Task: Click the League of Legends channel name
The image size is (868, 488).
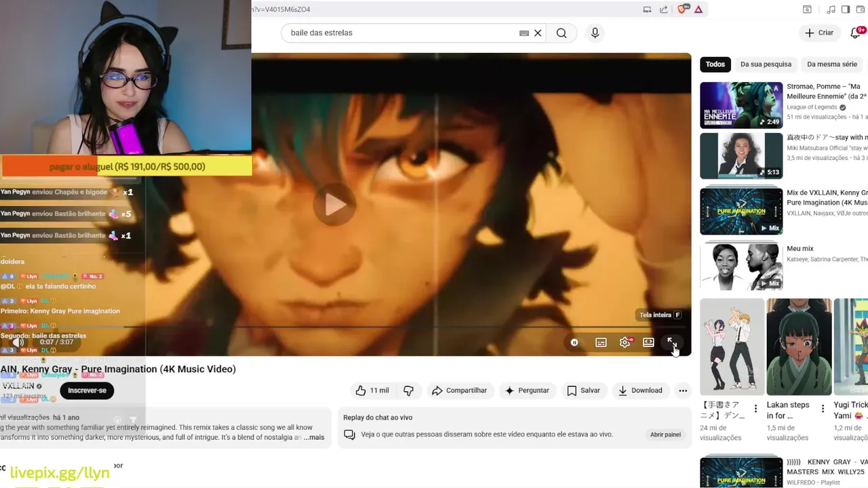Action: tap(812, 107)
